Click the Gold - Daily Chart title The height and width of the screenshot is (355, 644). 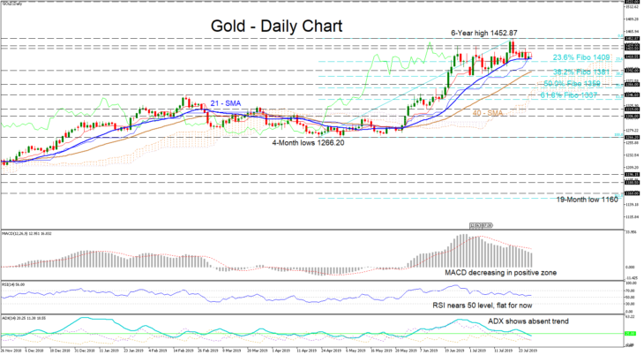pyautogui.click(x=276, y=26)
